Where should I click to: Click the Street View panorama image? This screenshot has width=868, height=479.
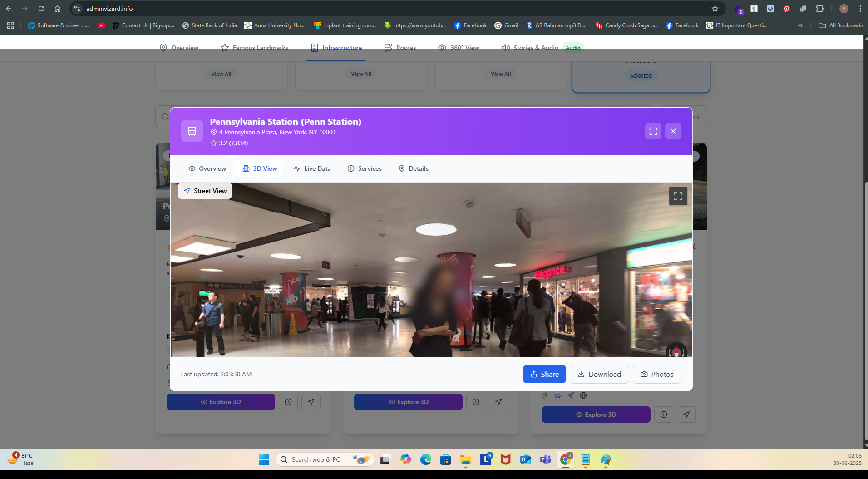(431, 270)
